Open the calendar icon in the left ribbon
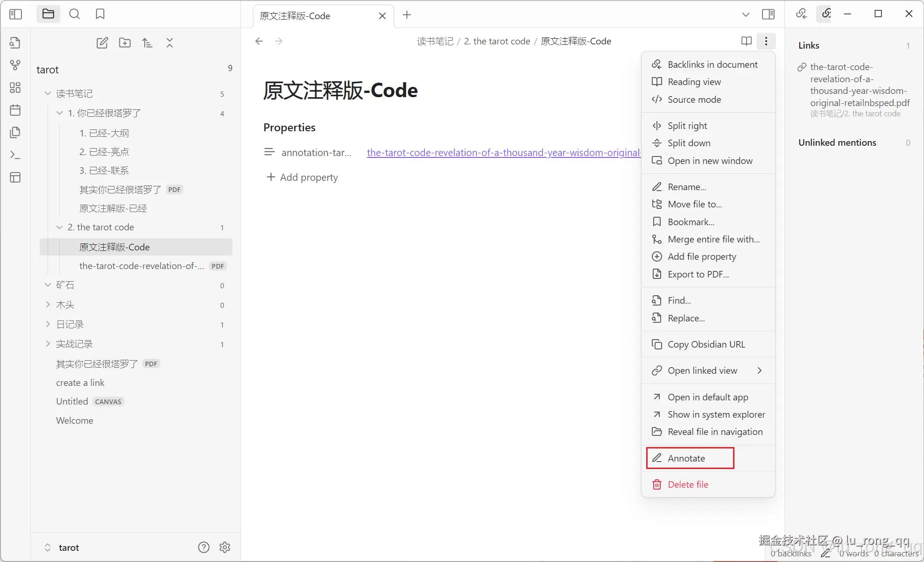Screen dimensions: 924x562 click(15, 110)
